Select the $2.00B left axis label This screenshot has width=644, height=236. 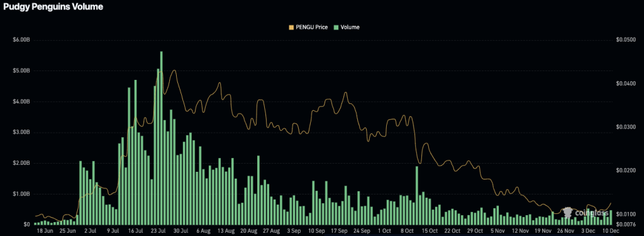pyautogui.click(x=22, y=163)
